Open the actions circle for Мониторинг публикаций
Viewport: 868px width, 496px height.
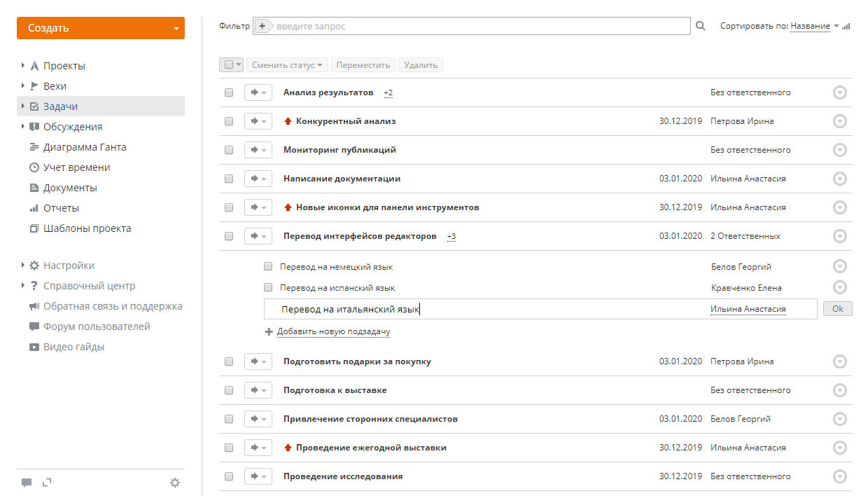tap(840, 150)
